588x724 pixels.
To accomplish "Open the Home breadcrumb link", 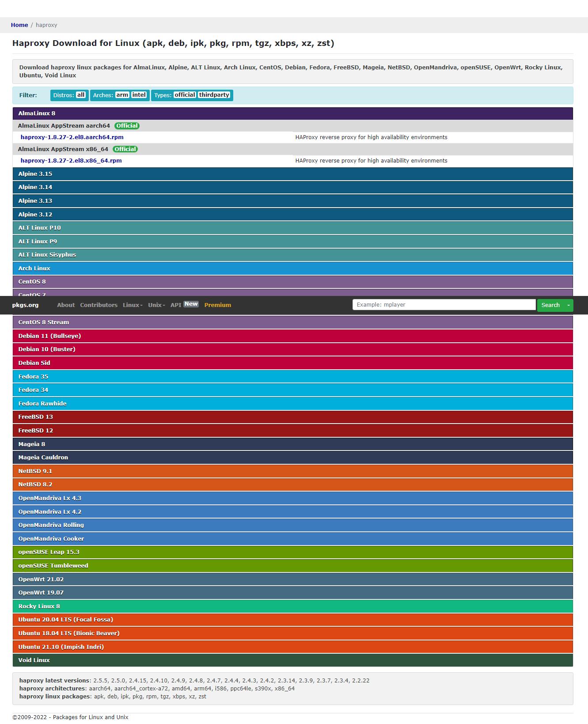I will point(19,25).
